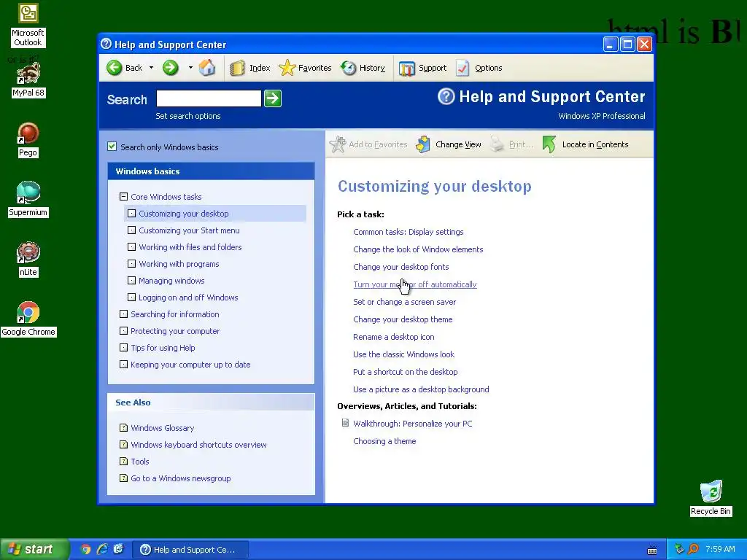Open Walkthrough: Personalize your PC article
This screenshot has width=747, height=560.
click(x=413, y=424)
